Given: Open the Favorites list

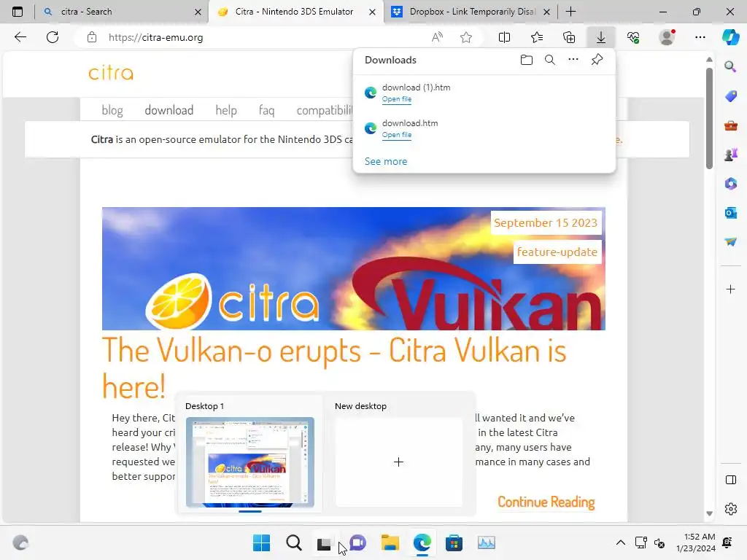Looking at the screenshot, I should 537,37.
